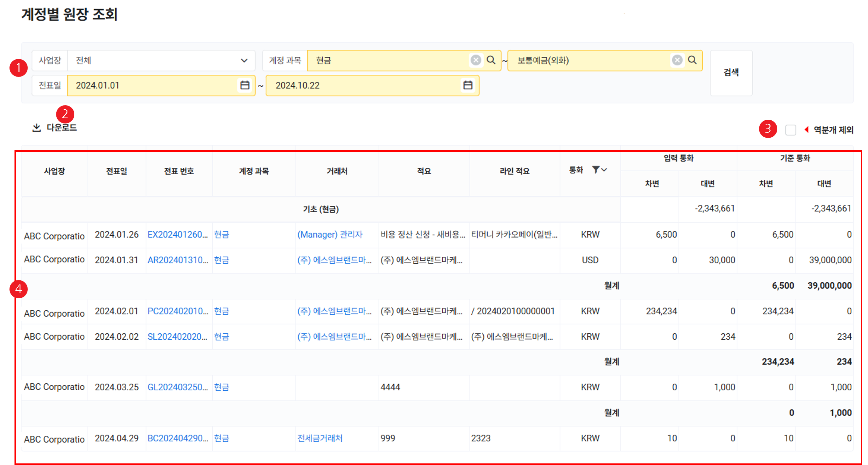Click the 통화 column filter icon

(x=596, y=170)
